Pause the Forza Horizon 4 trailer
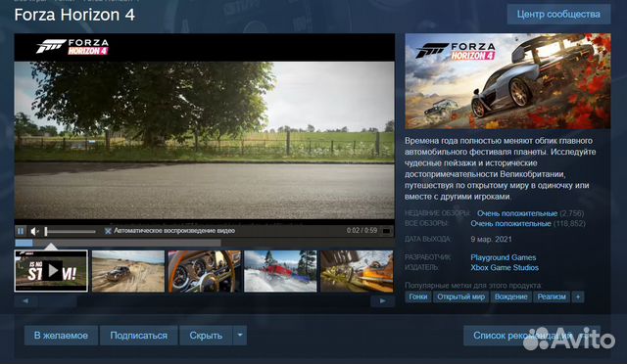627x364 pixels. coord(20,231)
